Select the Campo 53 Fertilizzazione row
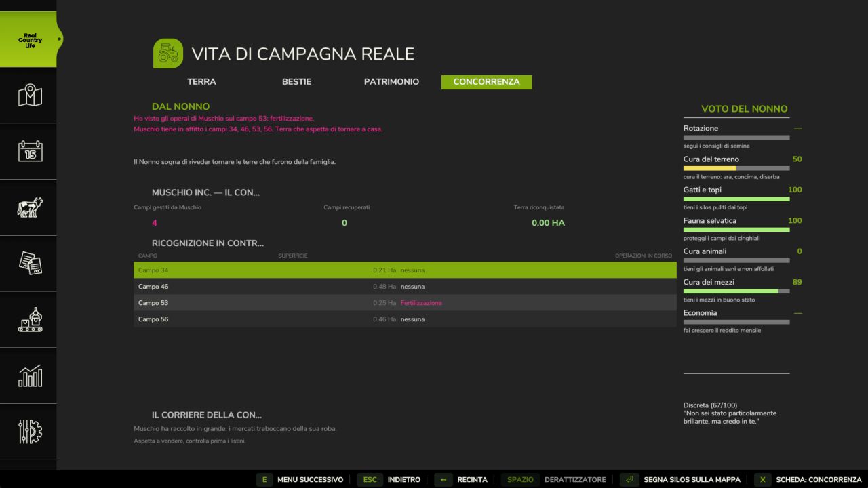 pos(405,303)
